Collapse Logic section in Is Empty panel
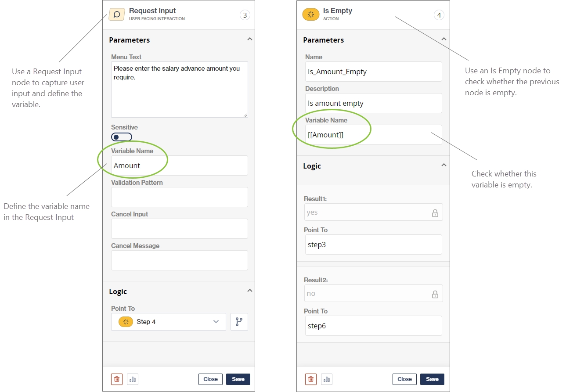 [x=443, y=165]
